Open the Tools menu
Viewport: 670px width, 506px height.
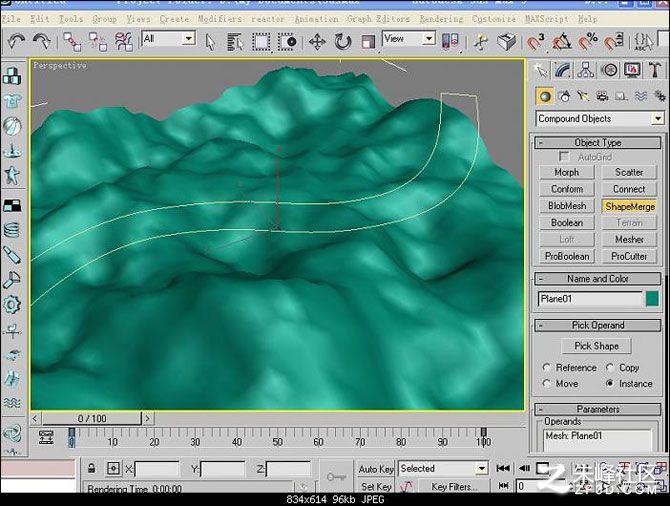71,19
